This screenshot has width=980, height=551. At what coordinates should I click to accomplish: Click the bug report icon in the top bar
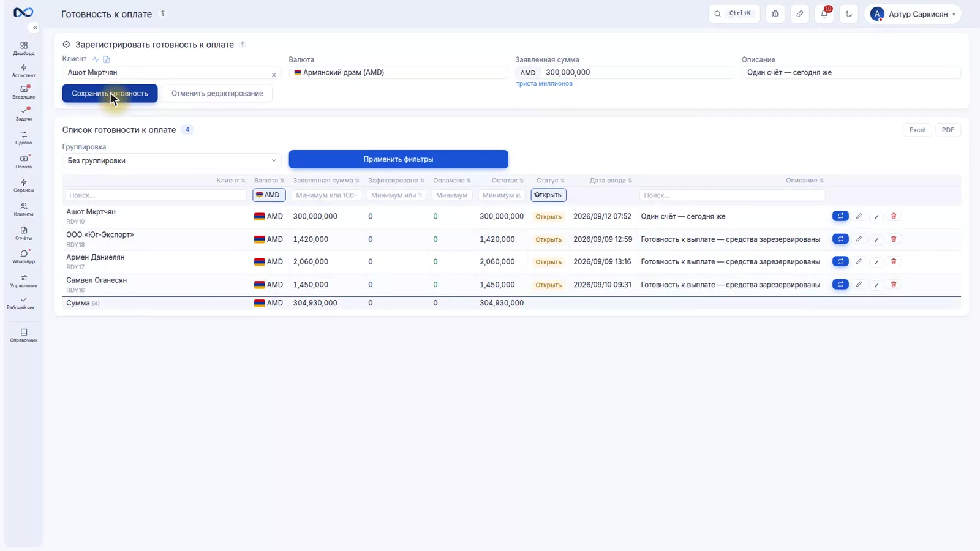[775, 13]
